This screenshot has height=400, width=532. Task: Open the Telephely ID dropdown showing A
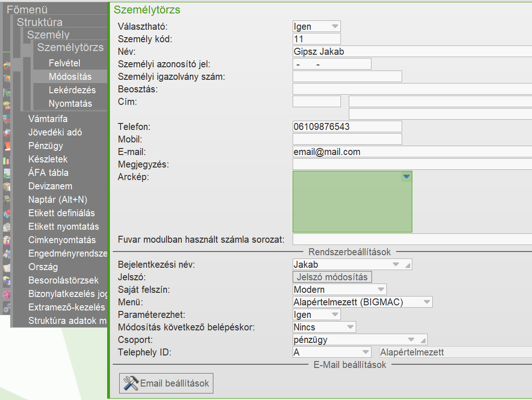coord(366,352)
